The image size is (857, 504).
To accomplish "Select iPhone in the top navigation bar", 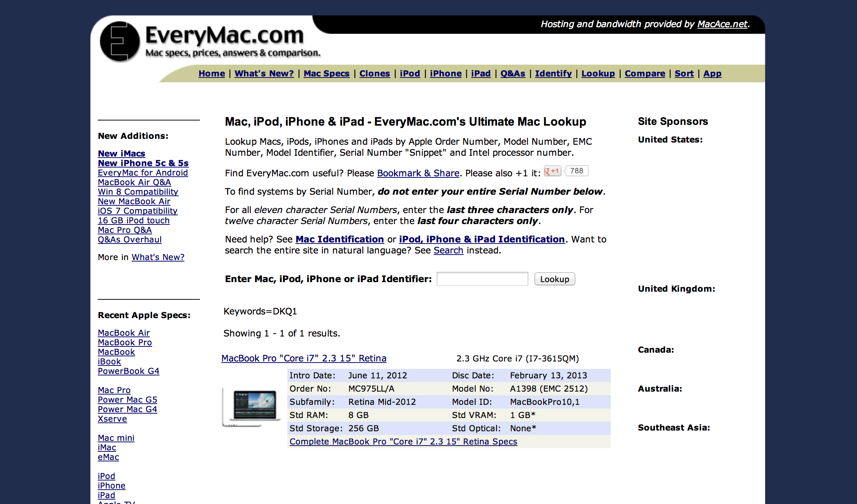I will pos(446,73).
